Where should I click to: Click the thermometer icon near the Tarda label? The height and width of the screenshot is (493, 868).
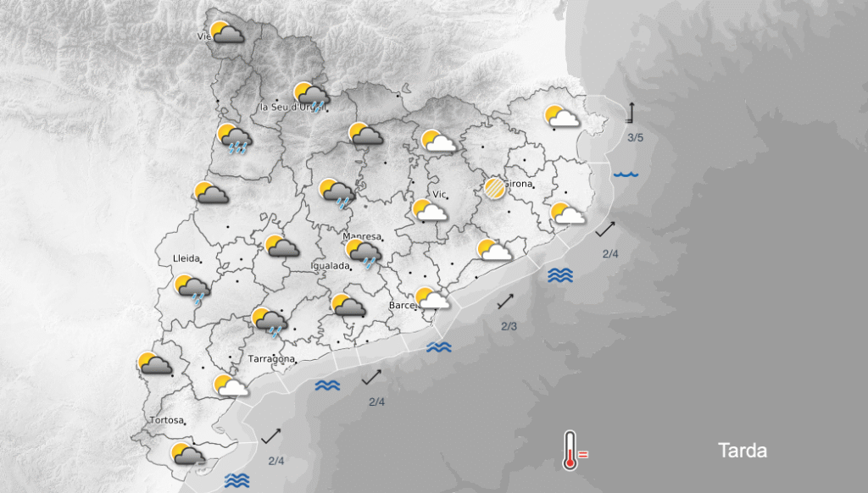573,450
